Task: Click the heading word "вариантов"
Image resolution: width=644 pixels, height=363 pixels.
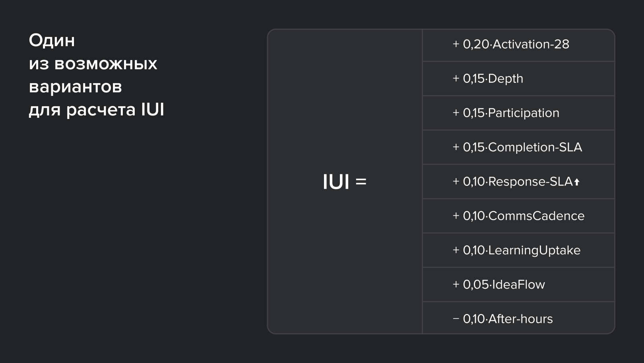Action: (x=75, y=87)
